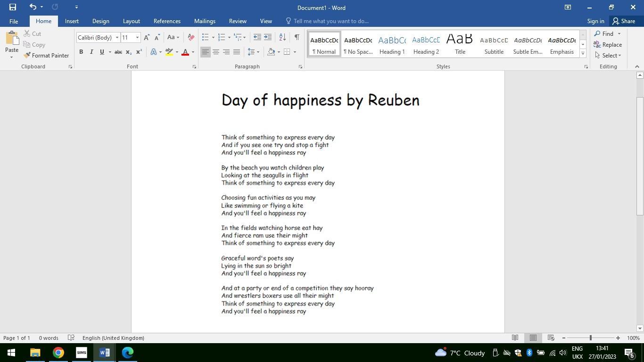Click the Sort paragraph icon
This screenshot has height=362, width=644.
[x=282, y=37]
